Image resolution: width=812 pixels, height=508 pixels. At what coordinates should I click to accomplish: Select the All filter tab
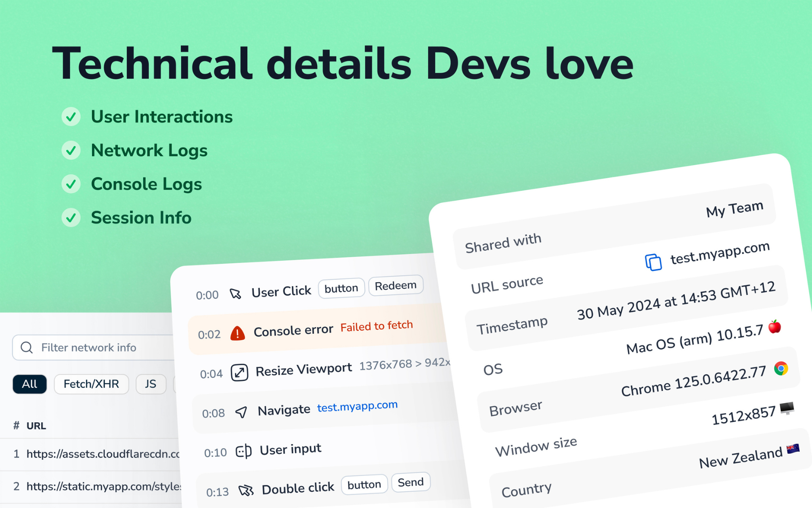tap(30, 384)
